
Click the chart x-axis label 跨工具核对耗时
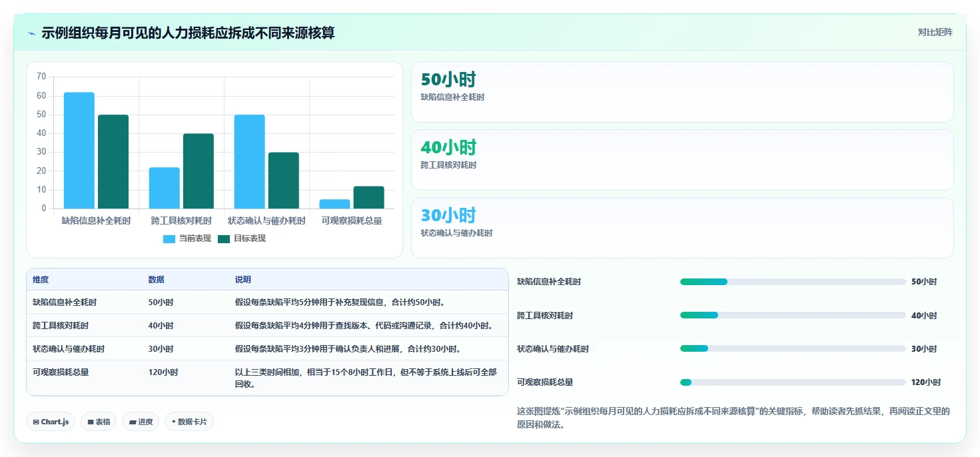coord(181,221)
